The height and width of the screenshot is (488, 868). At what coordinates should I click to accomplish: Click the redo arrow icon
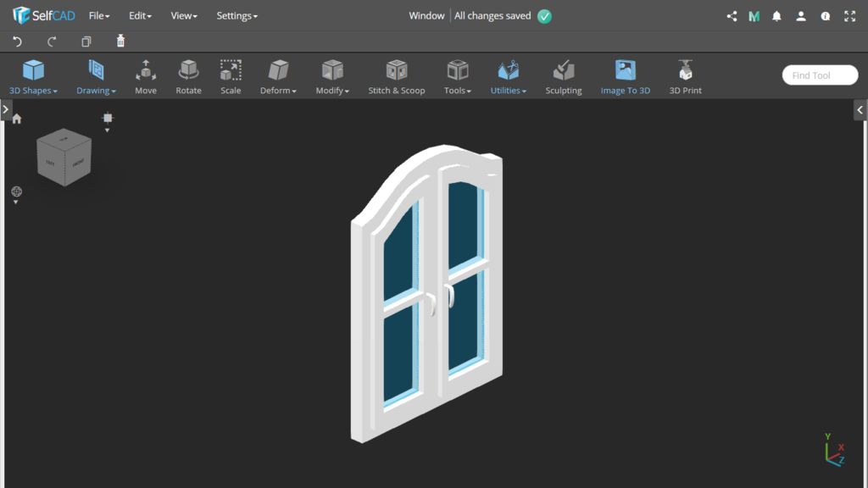(x=52, y=42)
